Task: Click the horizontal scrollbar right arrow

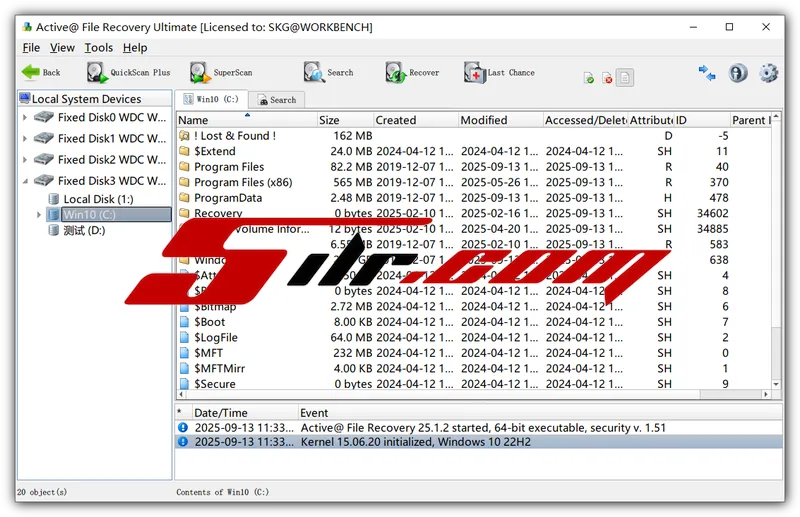Action: click(765, 395)
